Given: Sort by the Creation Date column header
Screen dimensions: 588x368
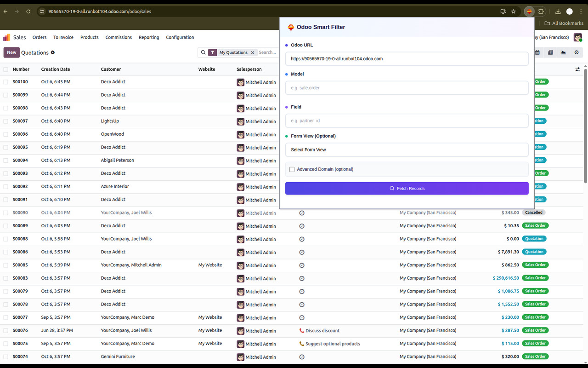Looking at the screenshot, I should (56, 69).
